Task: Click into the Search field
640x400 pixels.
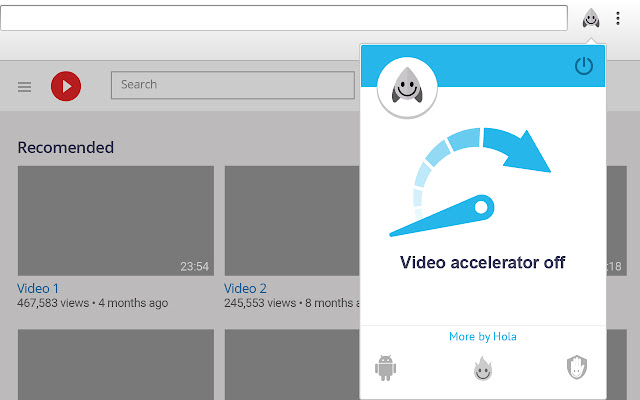Action: coord(232,85)
